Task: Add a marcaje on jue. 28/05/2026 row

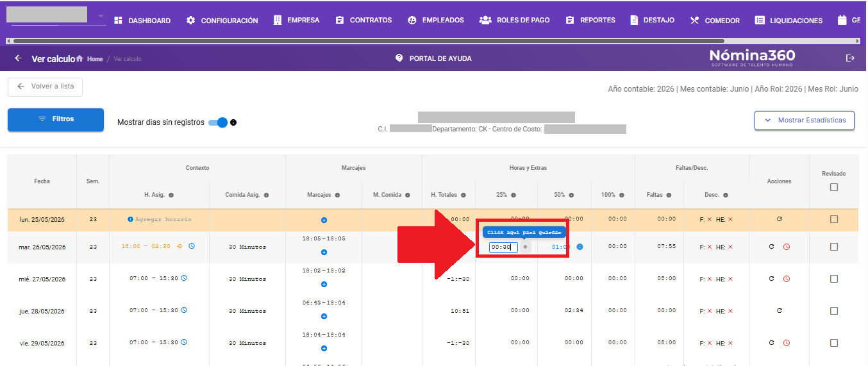Action: coord(324,317)
